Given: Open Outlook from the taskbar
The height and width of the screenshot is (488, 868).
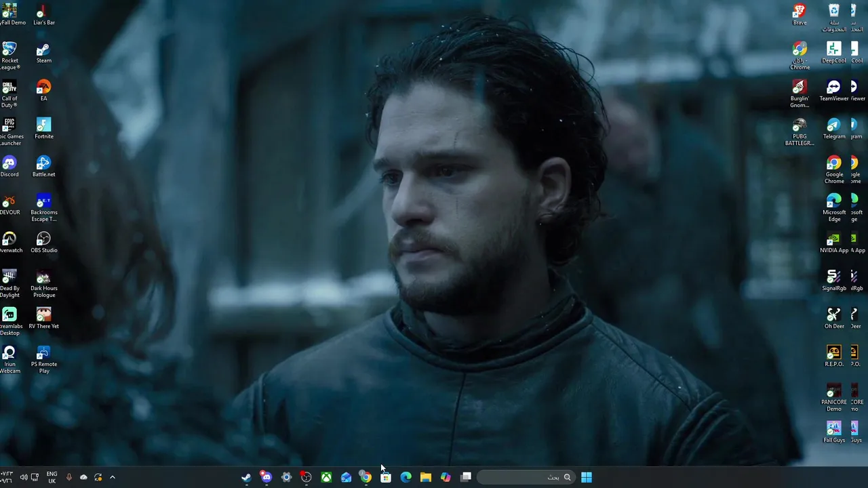Looking at the screenshot, I should [346, 477].
